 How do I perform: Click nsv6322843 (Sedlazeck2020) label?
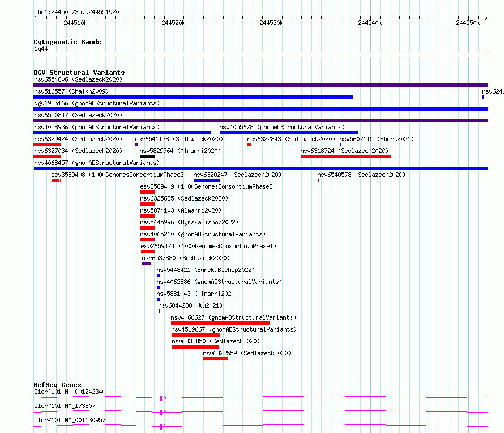(x=291, y=139)
